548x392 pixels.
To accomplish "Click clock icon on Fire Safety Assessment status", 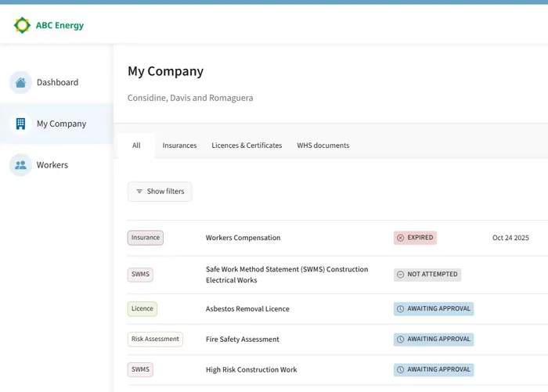I will 401,340.
